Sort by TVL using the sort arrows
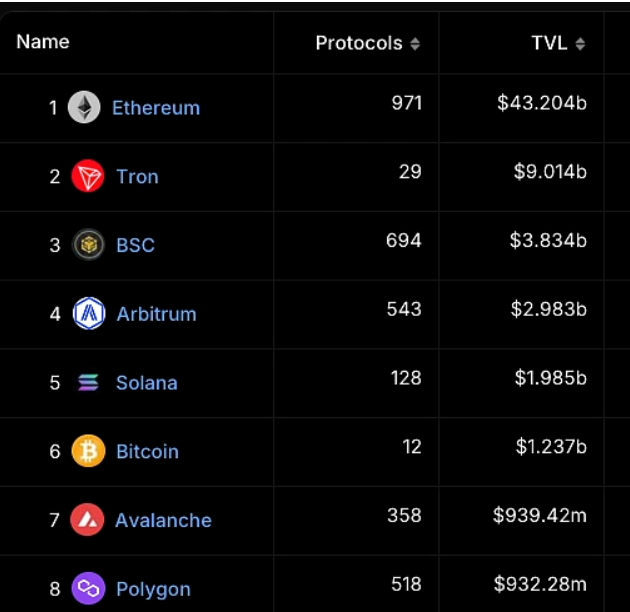This screenshot has width=630, height=612. click(x=580, y=44)
